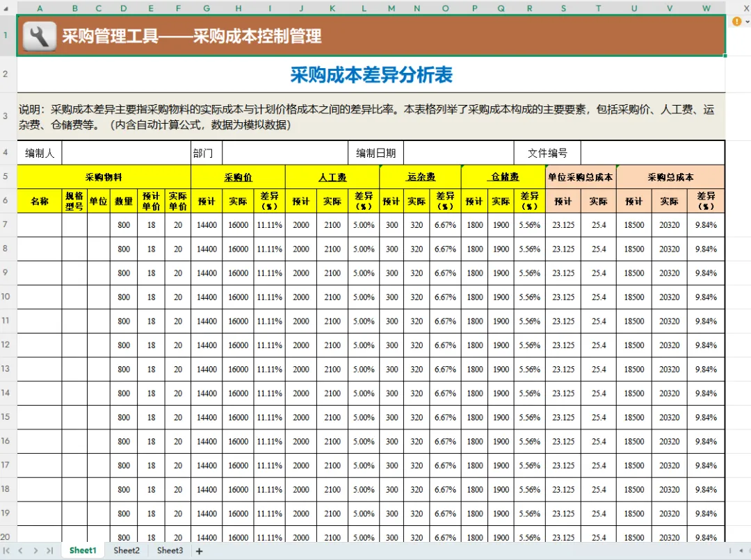The height and width of the screenshot is (560, 751).
Task: Click the underlined 人工费 header
Action: tap(332, 177)
